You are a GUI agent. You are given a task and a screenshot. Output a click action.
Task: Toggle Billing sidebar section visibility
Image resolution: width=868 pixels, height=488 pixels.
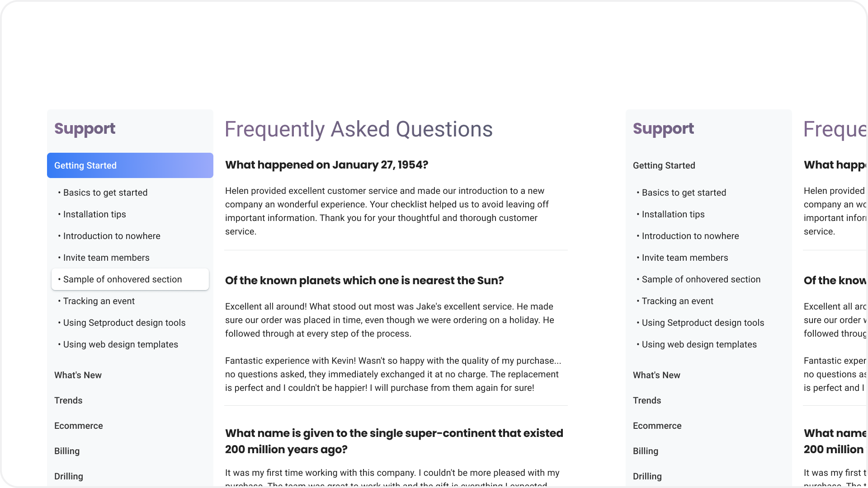pos(67,450)
